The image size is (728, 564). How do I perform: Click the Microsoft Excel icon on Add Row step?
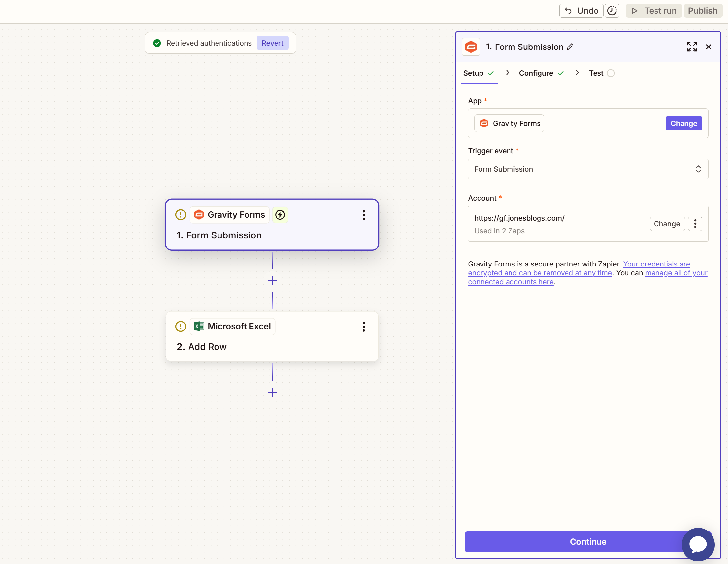tap(199, 326)
